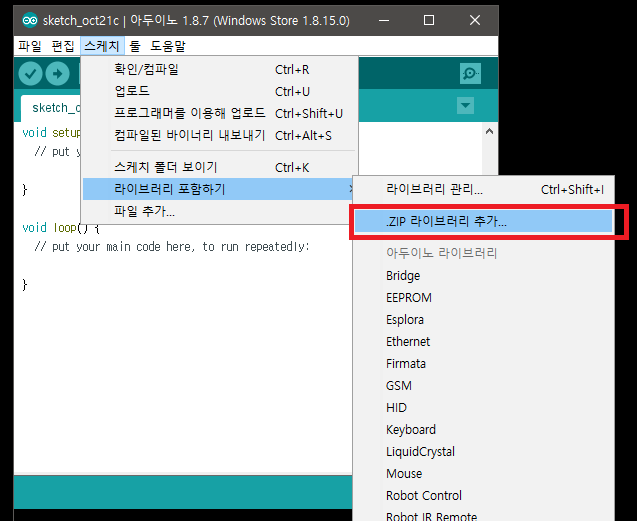Select 확인/컴파일 menu entry

pyautogui.click(x=219, y=69)
